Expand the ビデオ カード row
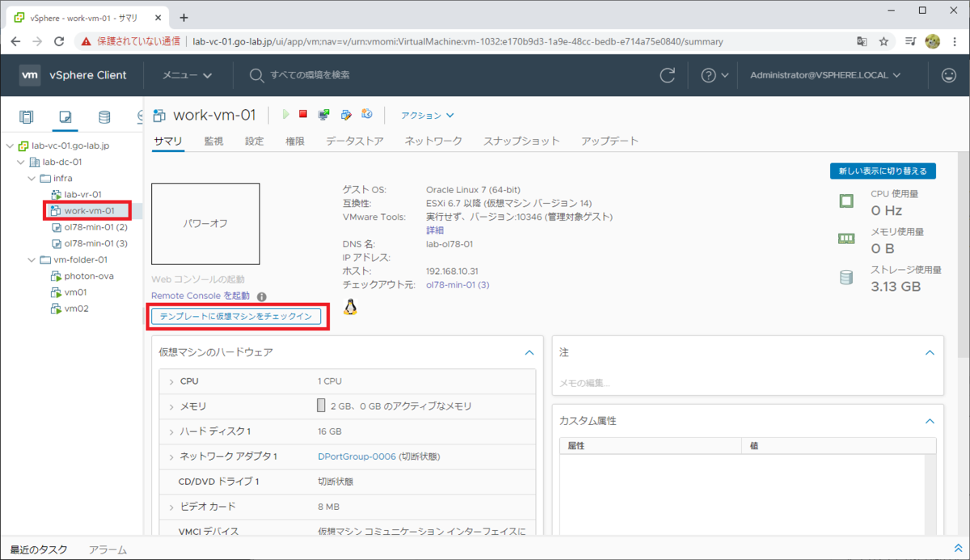Image resolution: width=970 pixels, height=560 pixels. [x=171, y=507]
